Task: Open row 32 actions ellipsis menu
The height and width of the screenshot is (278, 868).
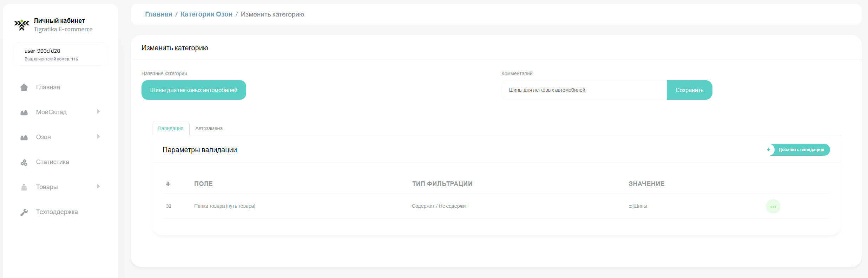Action: [x=773, y=207]
